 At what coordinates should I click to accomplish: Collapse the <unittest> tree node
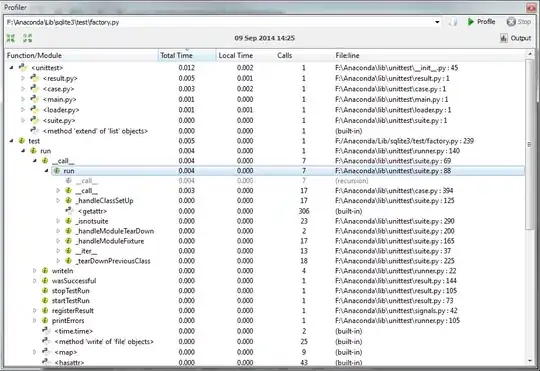click(11, 68)
